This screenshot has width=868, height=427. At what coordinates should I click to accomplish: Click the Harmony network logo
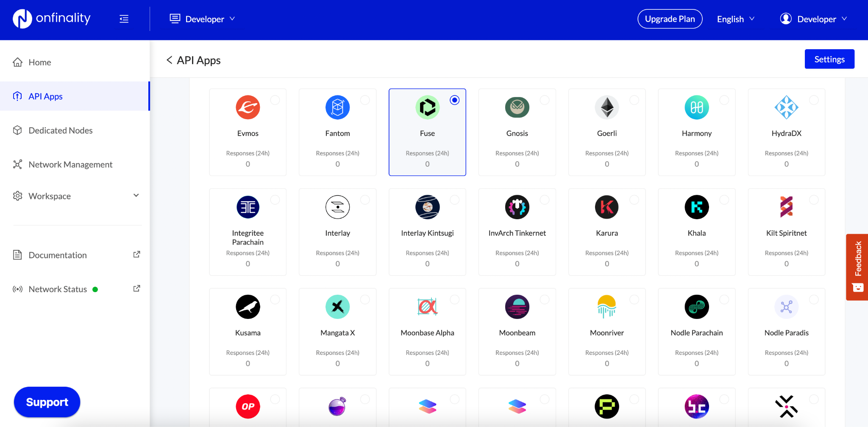(x=697, y=107)
